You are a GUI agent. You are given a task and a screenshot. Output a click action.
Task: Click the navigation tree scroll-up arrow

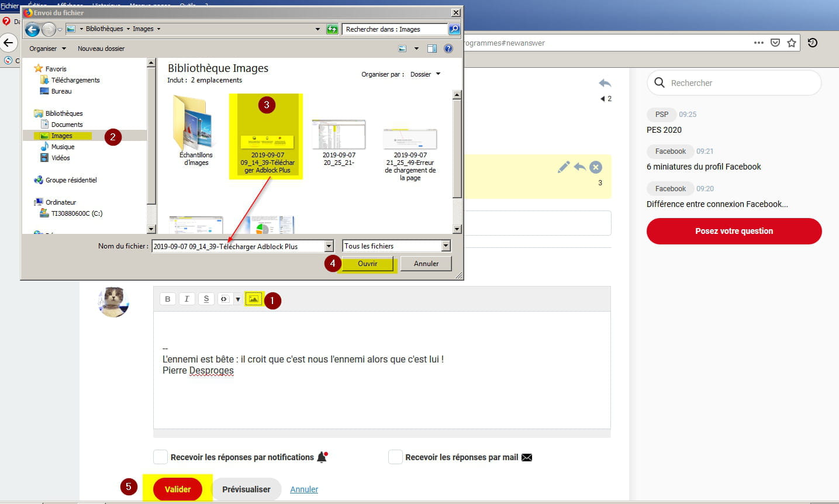(151, 62)
